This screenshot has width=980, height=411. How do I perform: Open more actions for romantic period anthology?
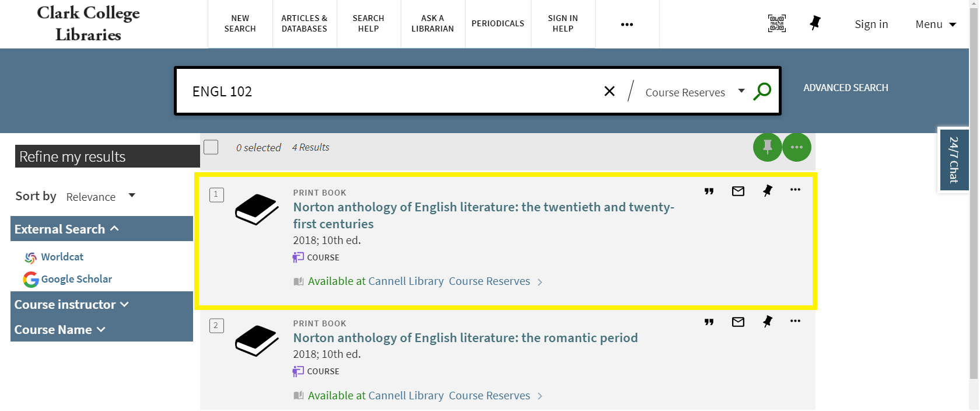[795, 321]
